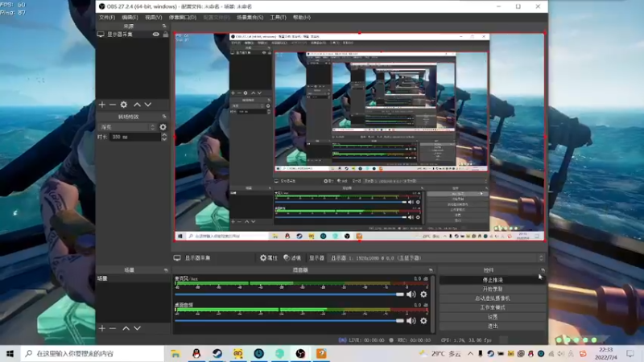The image size is (644, 362).
Task: Move the source up in Sources list
Action: click(137, 105)
